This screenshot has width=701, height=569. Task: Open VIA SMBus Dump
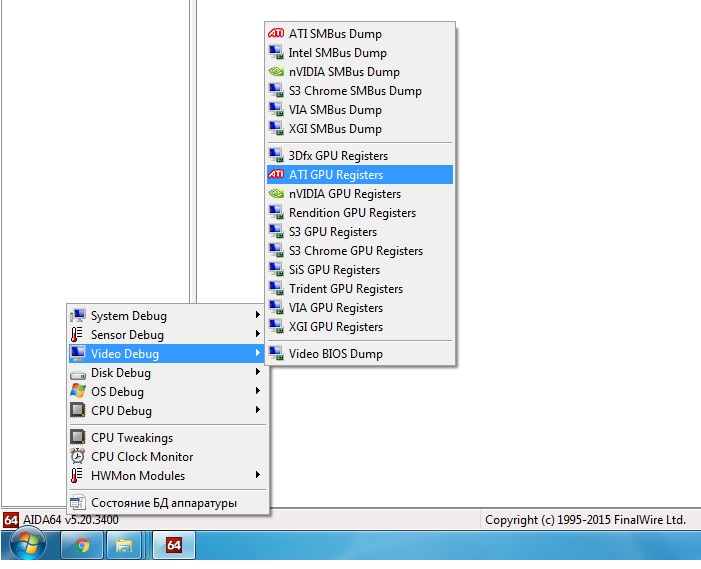tap(360, 110)
